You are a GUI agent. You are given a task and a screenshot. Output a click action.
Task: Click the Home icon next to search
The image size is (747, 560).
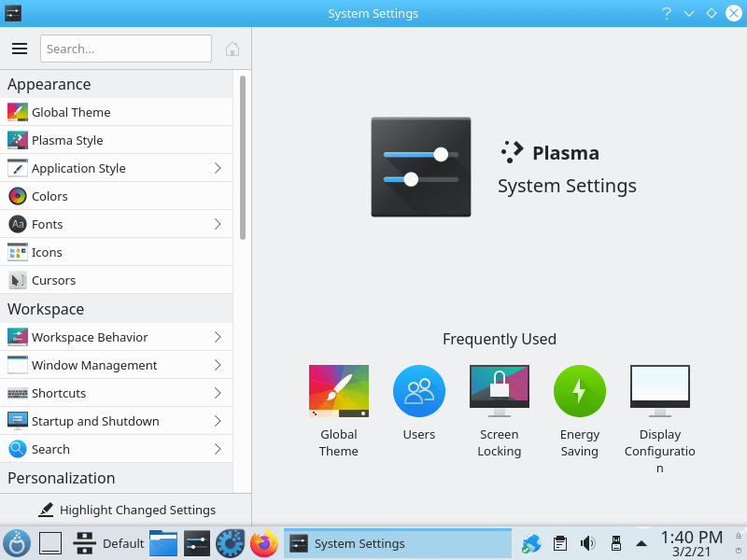[x=232, y=49]
